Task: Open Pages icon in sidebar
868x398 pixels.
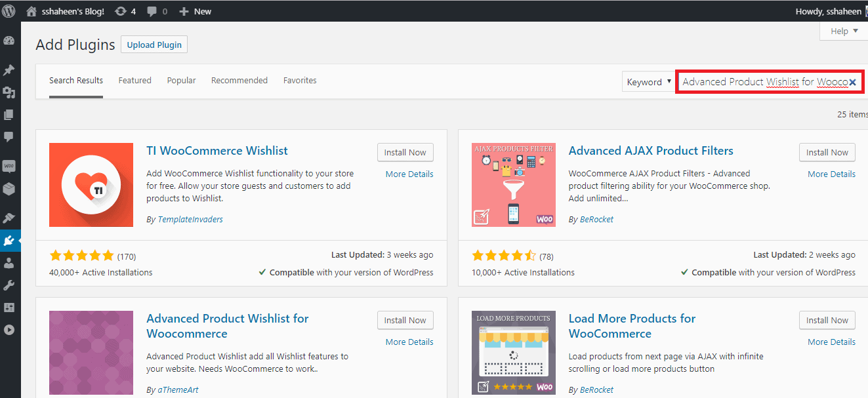Action: click(x=9, y=115)
